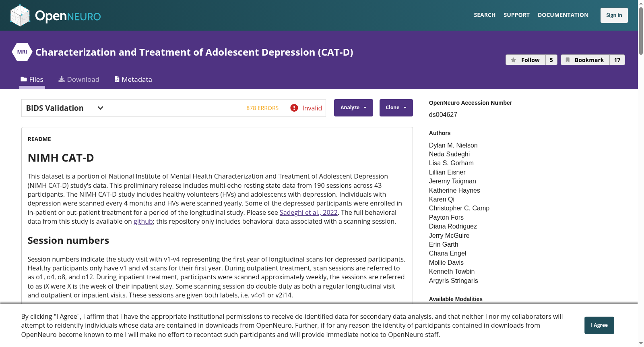
Task: Click the star icon on Follow
Action: [x=513, y=60]
